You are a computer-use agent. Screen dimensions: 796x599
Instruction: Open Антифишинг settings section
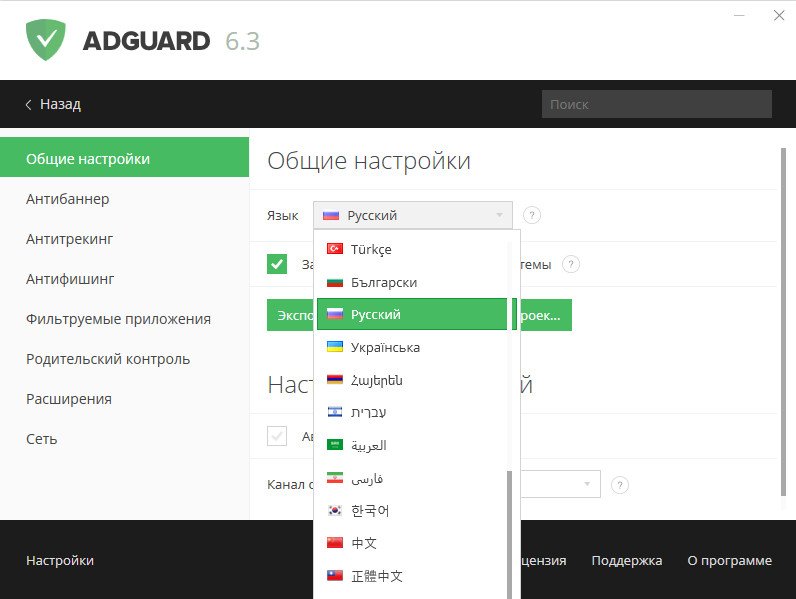click(124, 279)
